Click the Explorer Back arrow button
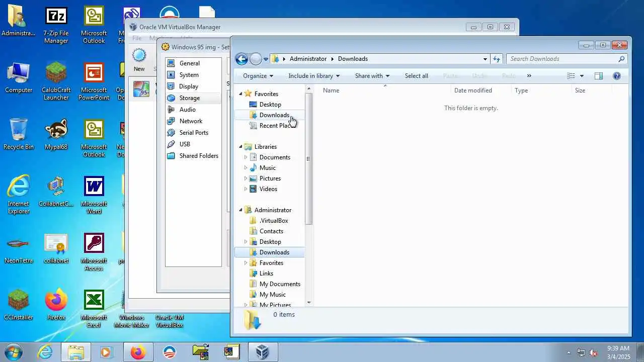 pyautogui.click(x=242, y=59)
